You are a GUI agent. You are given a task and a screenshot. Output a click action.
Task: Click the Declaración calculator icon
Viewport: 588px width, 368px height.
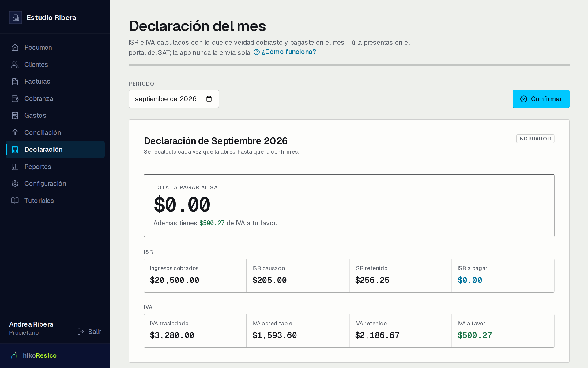point(15,150)
